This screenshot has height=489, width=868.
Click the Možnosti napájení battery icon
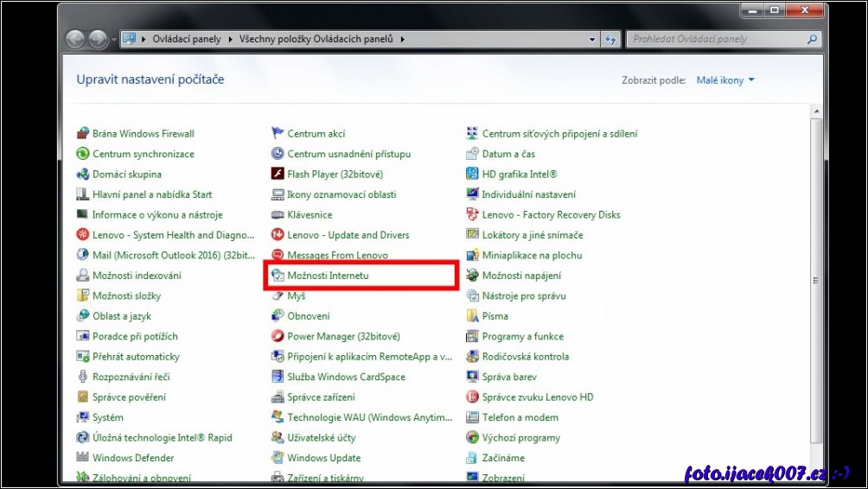(472, 276)
